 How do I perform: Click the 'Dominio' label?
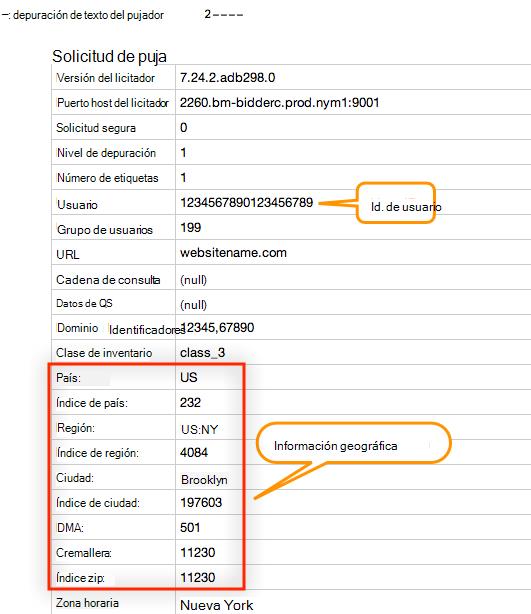pos(77,328)
